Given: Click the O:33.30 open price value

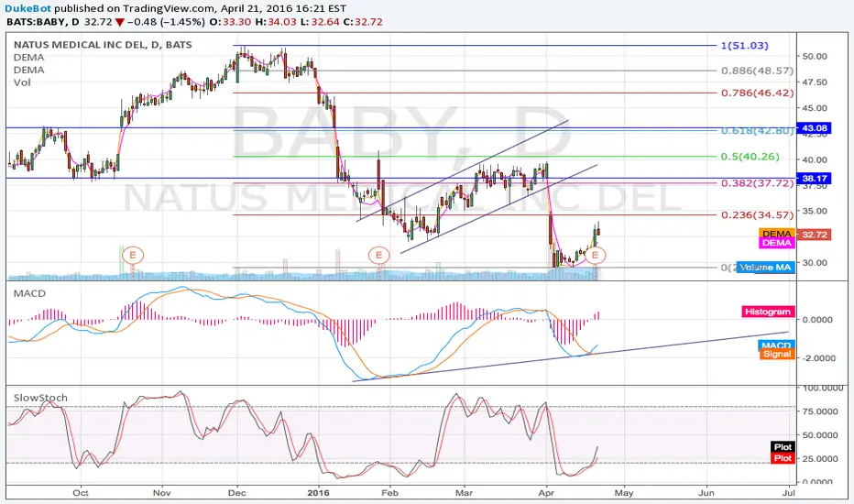Looking at the screenshot, I should click(x=230, y=22).
